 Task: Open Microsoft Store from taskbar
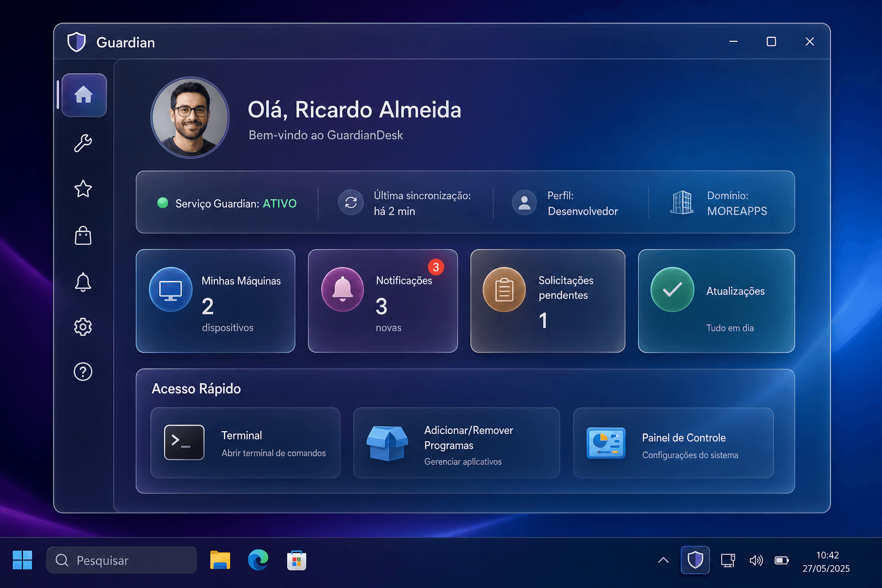click(296, 560)
